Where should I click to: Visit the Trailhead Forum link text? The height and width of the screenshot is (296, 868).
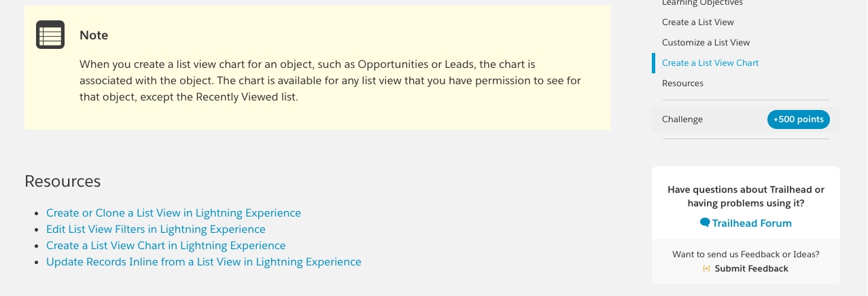point(752,223)
